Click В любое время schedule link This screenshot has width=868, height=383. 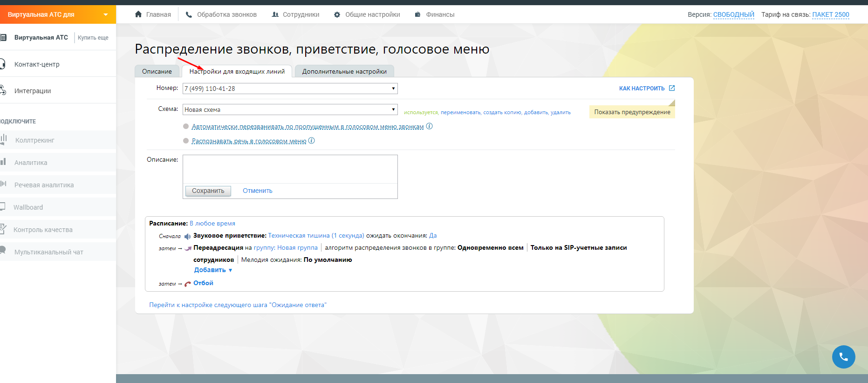pos(212,223)
